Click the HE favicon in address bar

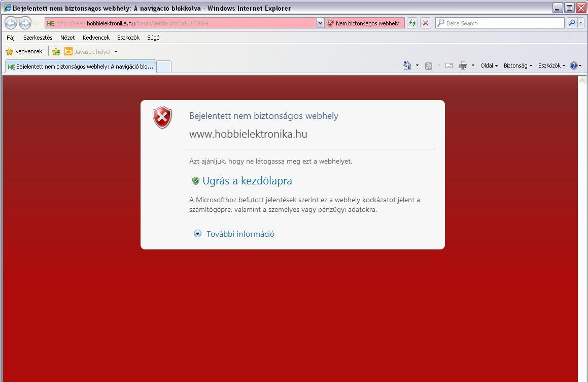(51, 23)
